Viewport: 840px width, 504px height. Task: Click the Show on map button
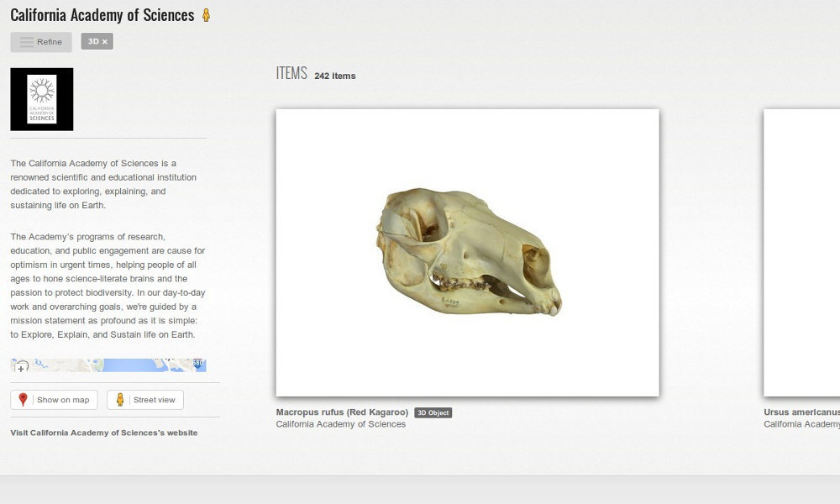point(53,399)
